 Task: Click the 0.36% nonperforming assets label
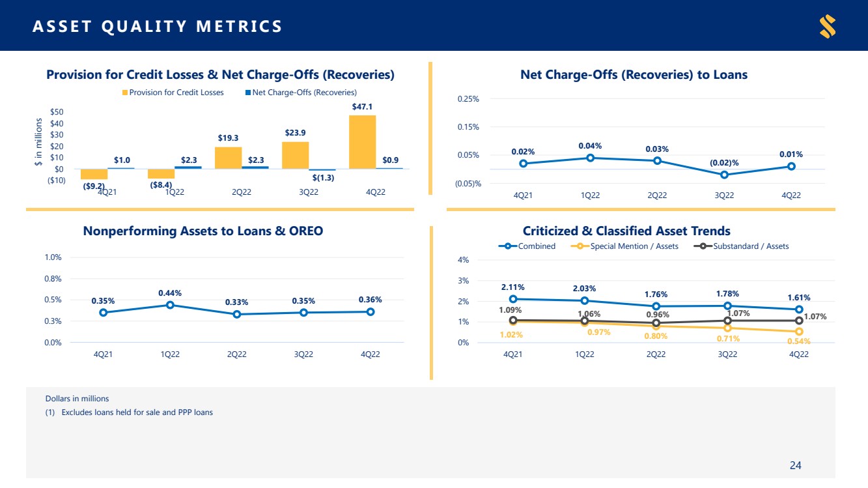370,300
